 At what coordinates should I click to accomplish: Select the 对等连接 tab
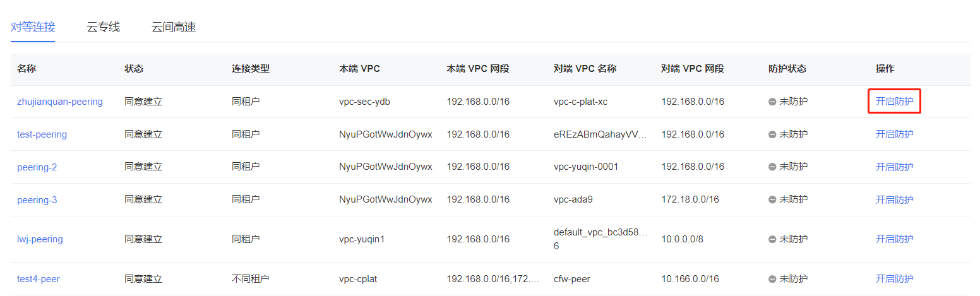coord(33,27)
